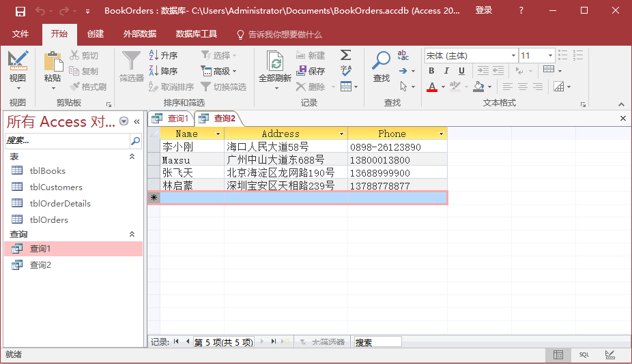Click the 粘贴 (Paste) clipboard icon
The image size is (632, 364).
(x=53, y=61)
